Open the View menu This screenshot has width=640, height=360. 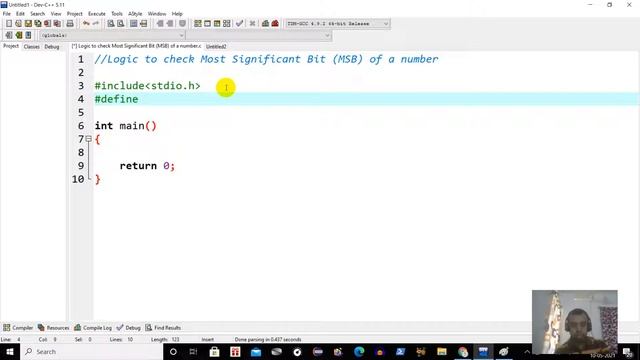tap(56, 14)
